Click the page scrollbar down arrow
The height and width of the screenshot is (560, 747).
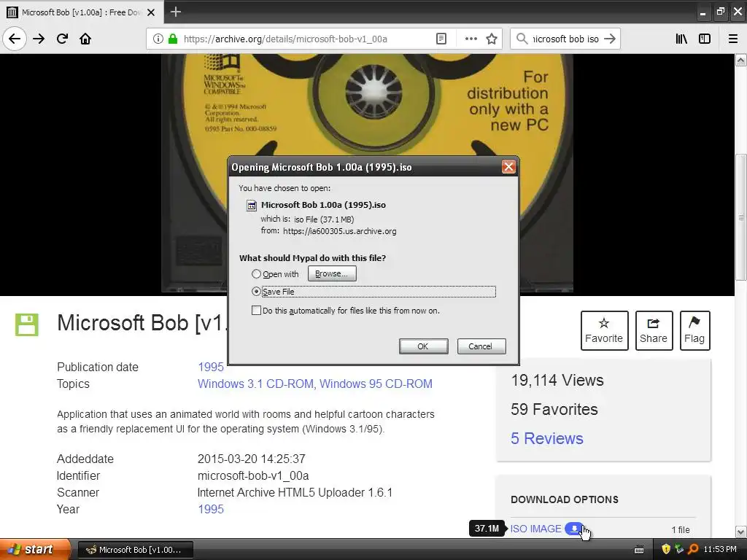pos(740,532)
